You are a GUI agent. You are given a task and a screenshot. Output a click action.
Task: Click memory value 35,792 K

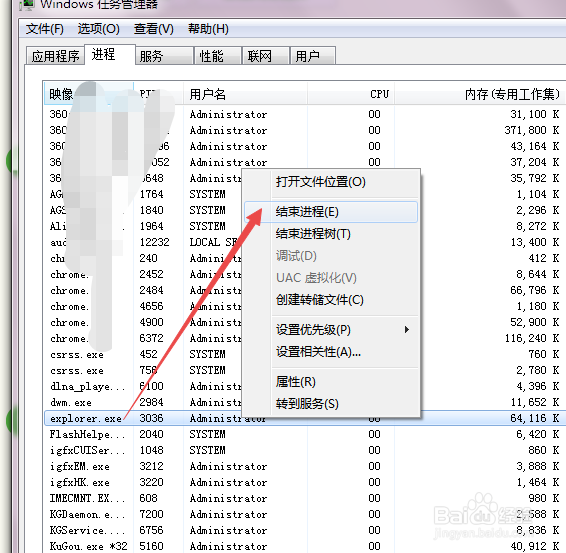(535, 178)
